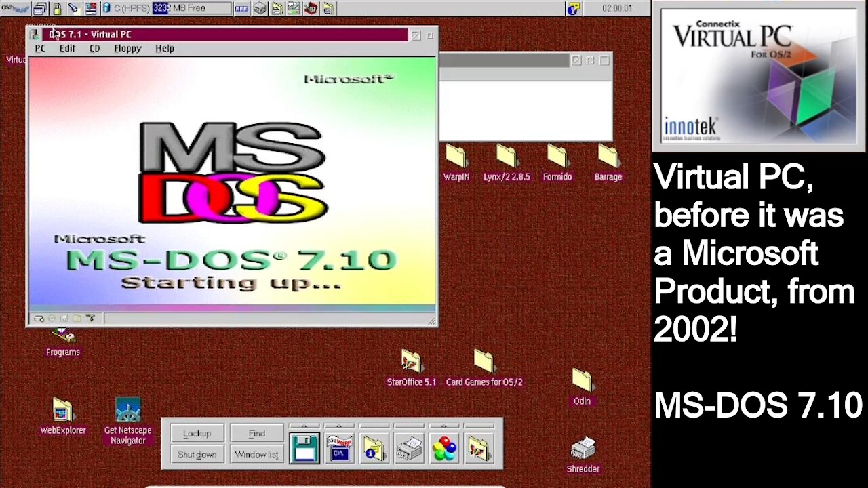Open the Lynx/2 2.8.5 folder
Image resolution: width=868 pixels, height=488 pixels.
coord(507,163)
